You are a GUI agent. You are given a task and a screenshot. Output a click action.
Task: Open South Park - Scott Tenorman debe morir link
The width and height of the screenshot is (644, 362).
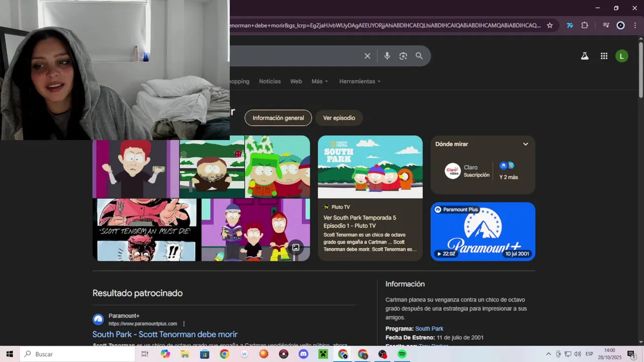pyautogui.click(x=165, y=334)
